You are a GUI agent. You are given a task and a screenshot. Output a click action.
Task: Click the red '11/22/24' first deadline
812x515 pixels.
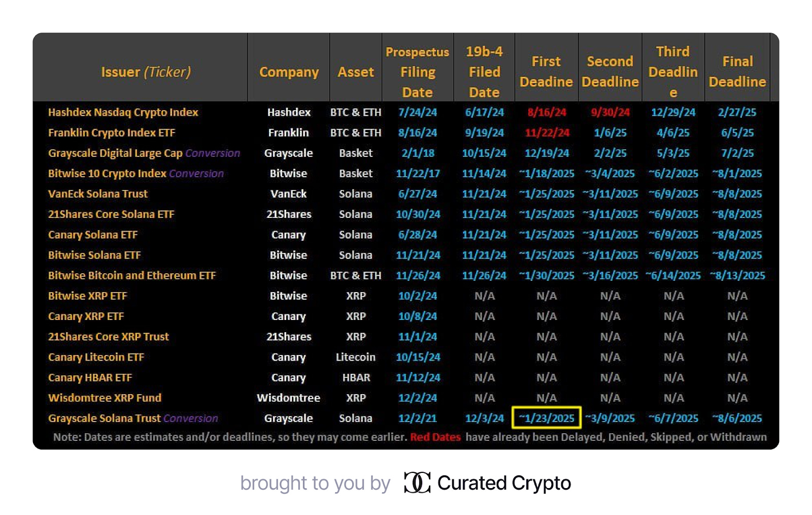point(547,133)
